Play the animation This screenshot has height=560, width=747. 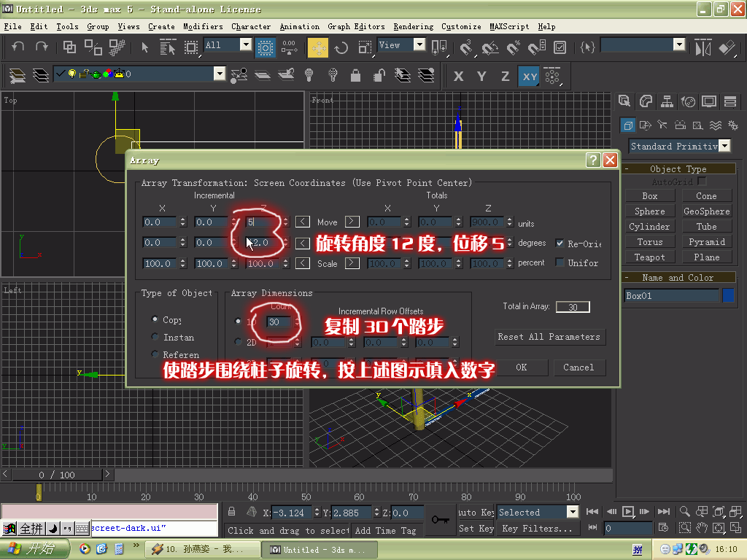coord(628,511)
